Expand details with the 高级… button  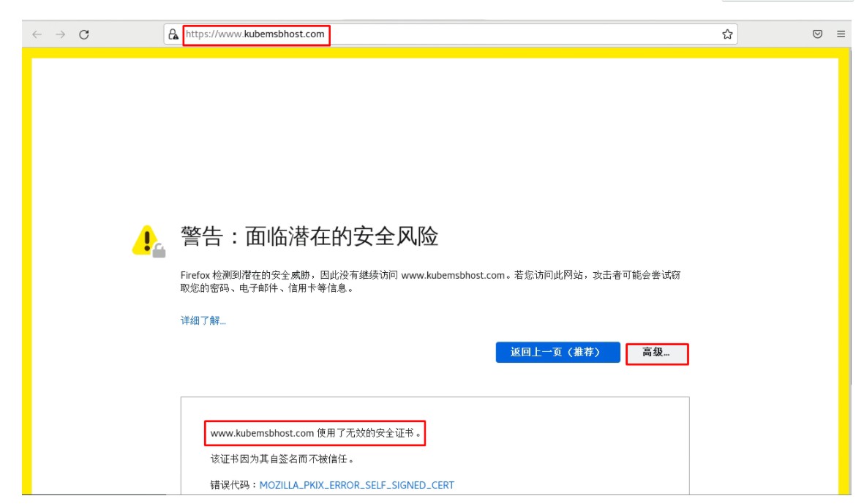[x=656, y=353]
